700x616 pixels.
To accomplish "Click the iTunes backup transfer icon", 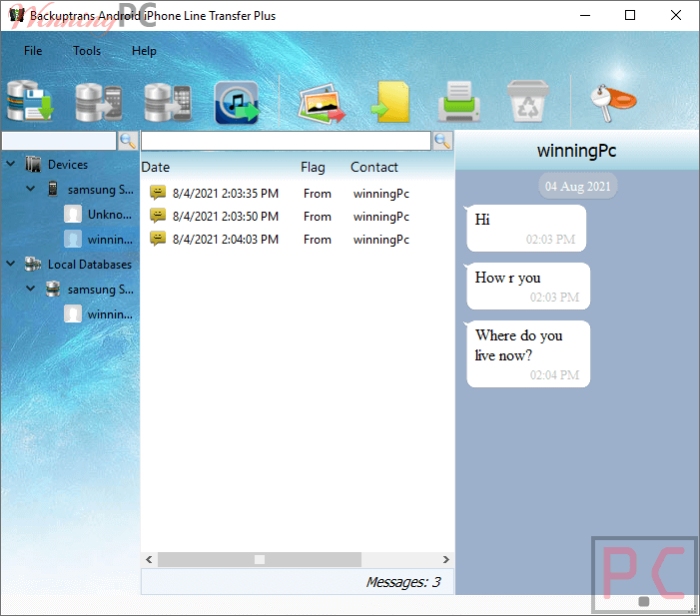I will tap(237, 103).
